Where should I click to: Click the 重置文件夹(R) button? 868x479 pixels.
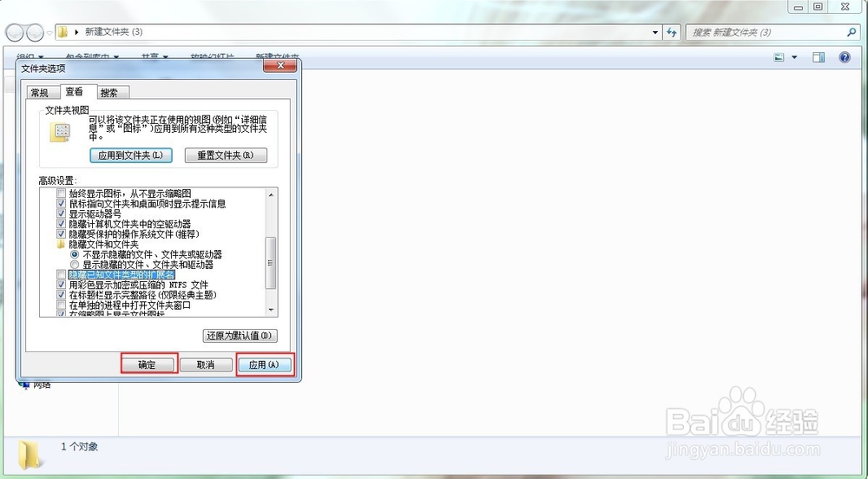point(226,155)
